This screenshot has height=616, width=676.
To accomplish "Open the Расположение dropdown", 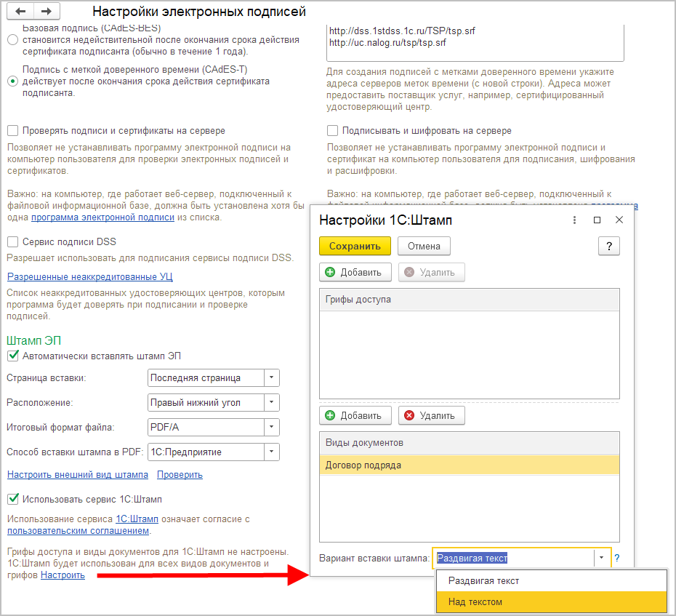I will [x=272, y=402].
